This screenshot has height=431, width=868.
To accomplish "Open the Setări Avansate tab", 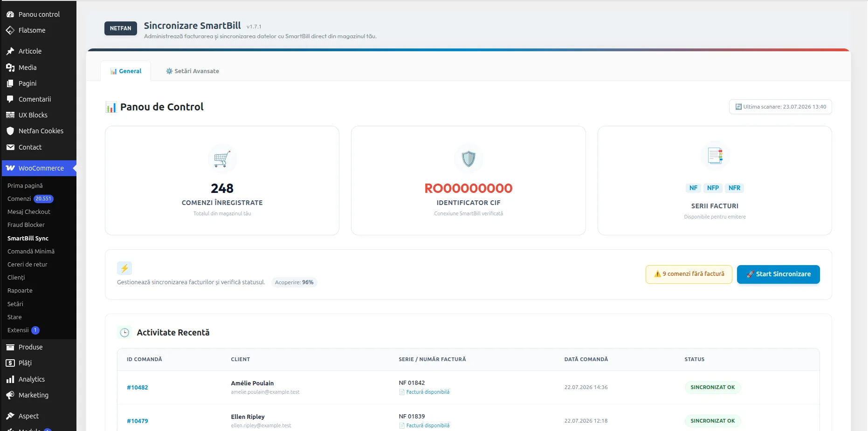I will [193, 71].
